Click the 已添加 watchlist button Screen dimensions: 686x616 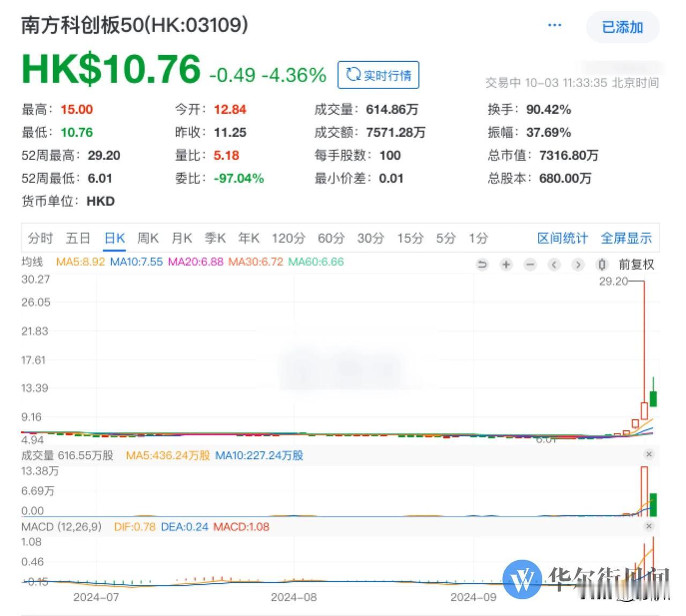(x=623, y=27)
